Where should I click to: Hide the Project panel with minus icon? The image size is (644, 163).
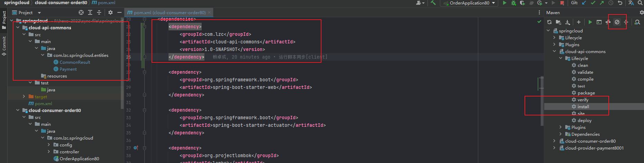[119, 12]
